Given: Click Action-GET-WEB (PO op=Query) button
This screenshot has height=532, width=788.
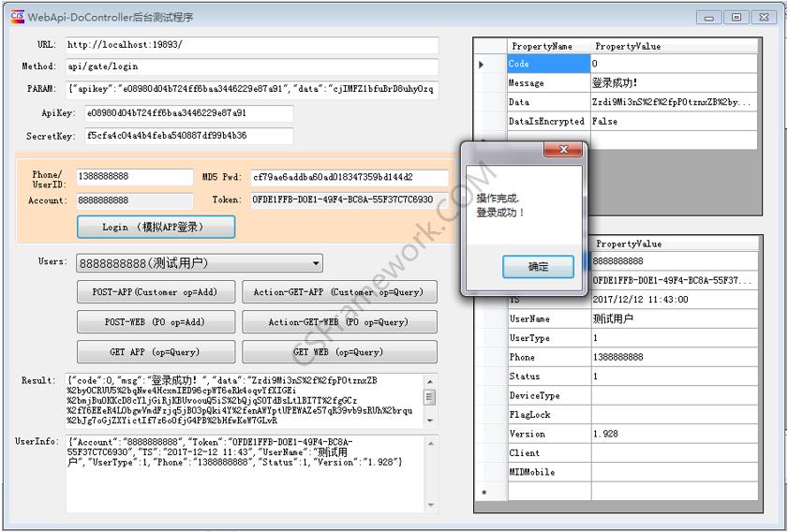Looking at the screenshot, I should point(339,322).
